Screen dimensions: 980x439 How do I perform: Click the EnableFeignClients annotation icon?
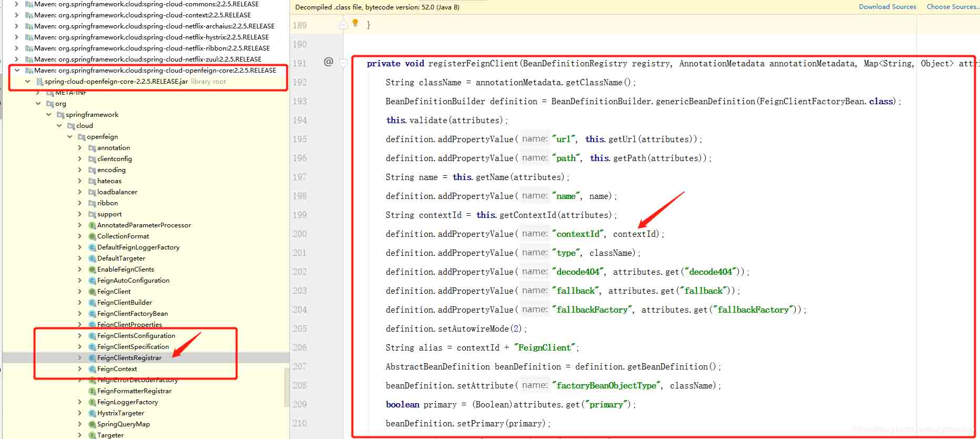(x=92, y=270)
